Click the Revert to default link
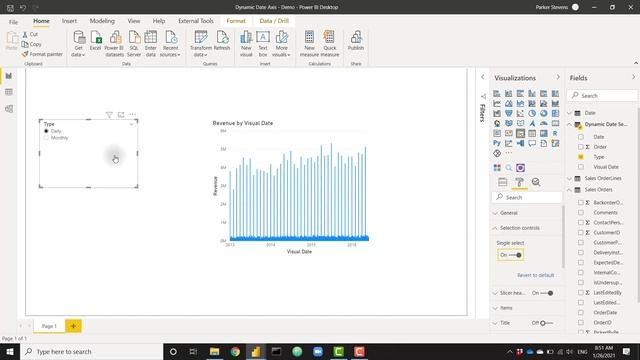 tap(536, 275)
